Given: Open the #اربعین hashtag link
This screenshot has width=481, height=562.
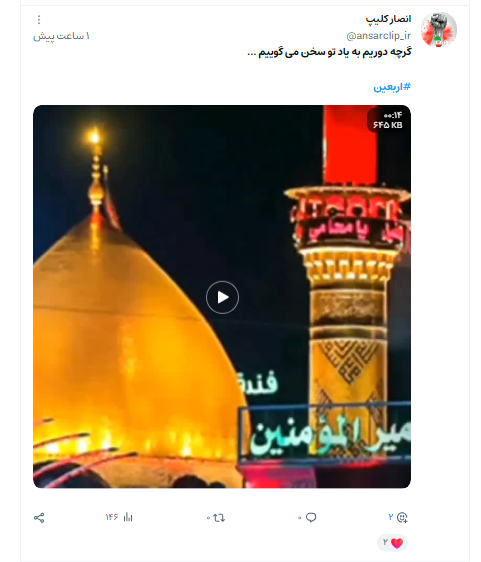Looking at the screenshot, I should click(392, 87).
